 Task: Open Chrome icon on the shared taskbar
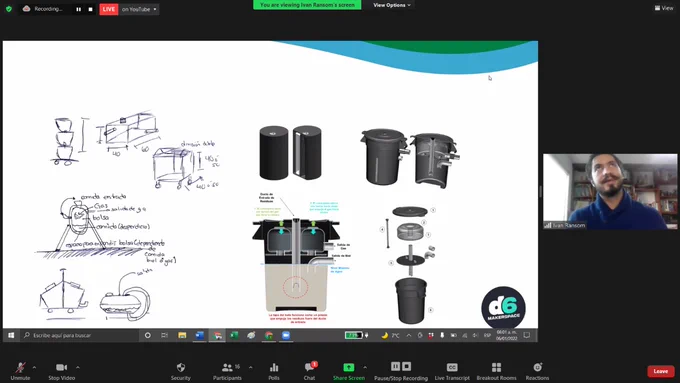click(x=269, y=335)
